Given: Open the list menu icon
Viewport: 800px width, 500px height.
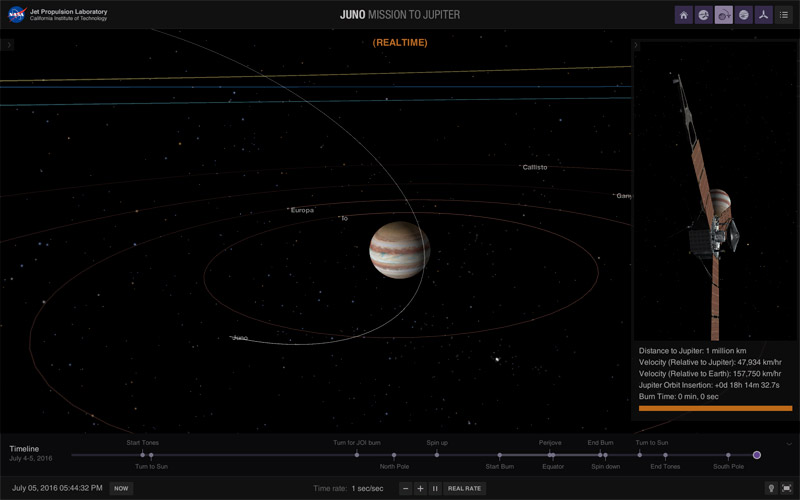Looking at the screenshot, I should point(784,15).
